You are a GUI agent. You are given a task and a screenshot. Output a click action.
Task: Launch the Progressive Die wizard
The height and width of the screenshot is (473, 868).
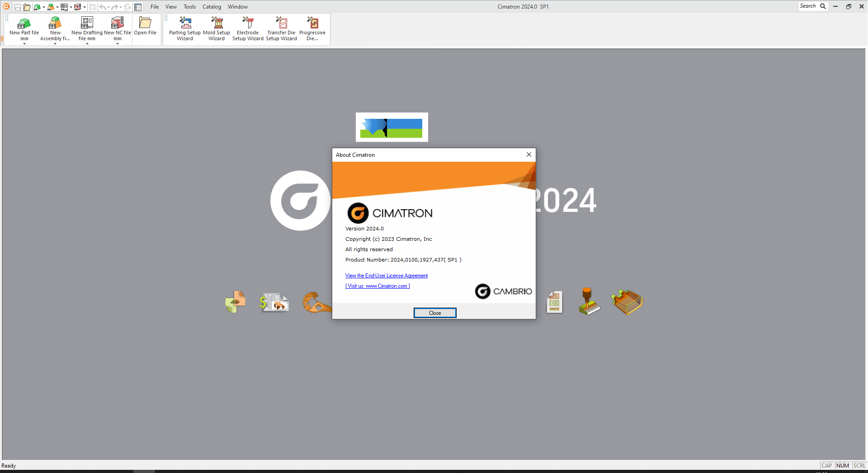pyautogui.click(x=312, y=28)
